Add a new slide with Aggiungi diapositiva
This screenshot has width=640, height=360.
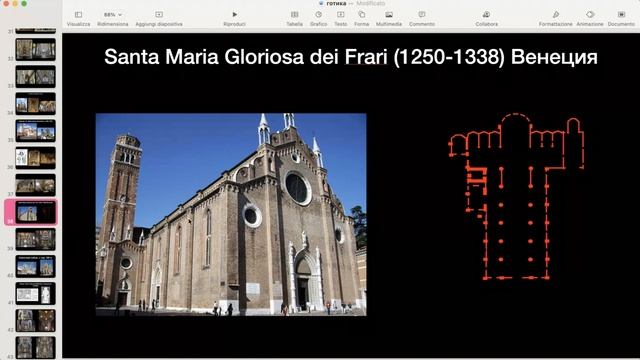point(159,15)
